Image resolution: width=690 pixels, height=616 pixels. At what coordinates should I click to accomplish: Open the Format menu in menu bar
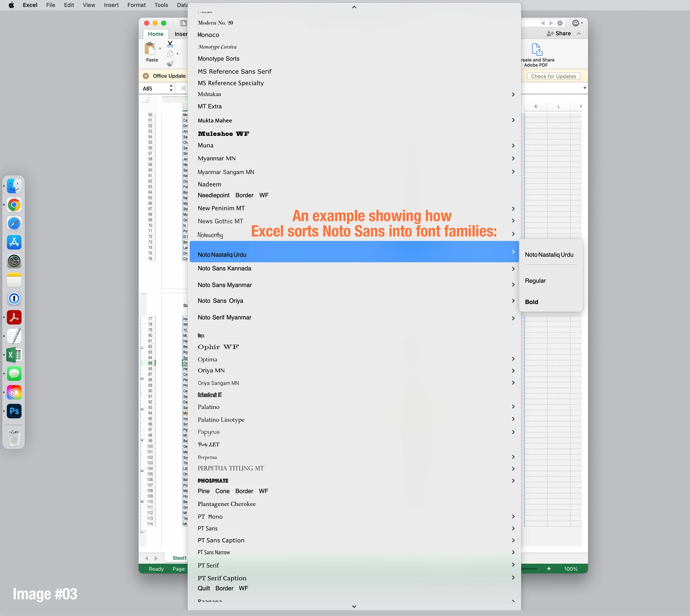(x=136, y=5)
